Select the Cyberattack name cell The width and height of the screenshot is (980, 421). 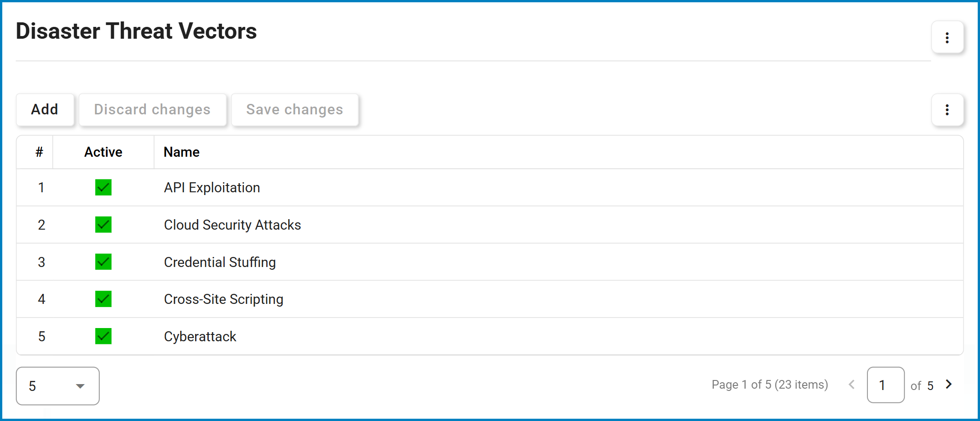pos(558,336)
